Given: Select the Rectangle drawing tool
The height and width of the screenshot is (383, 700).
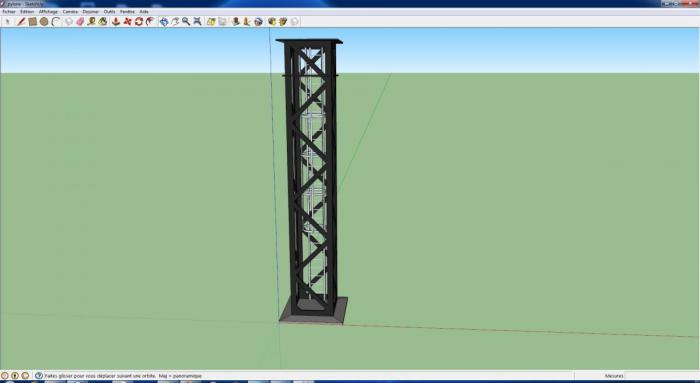Looking at the screenshot, I should [33, 21].
